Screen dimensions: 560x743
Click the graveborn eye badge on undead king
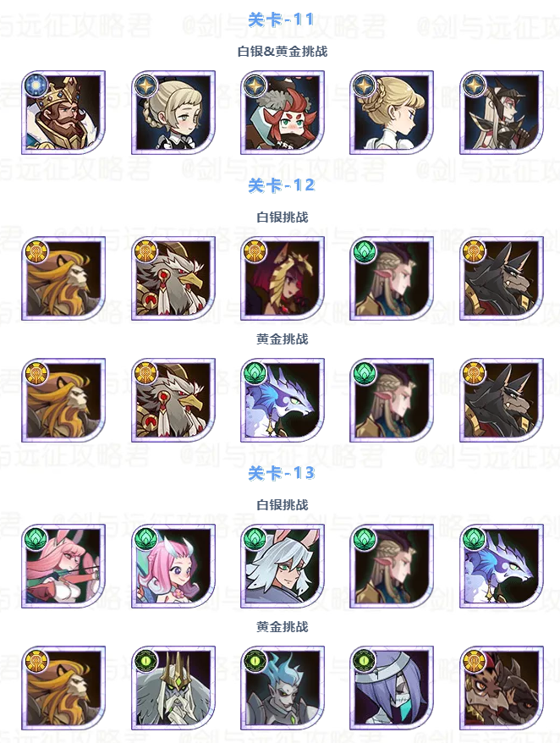coord(146,661)
